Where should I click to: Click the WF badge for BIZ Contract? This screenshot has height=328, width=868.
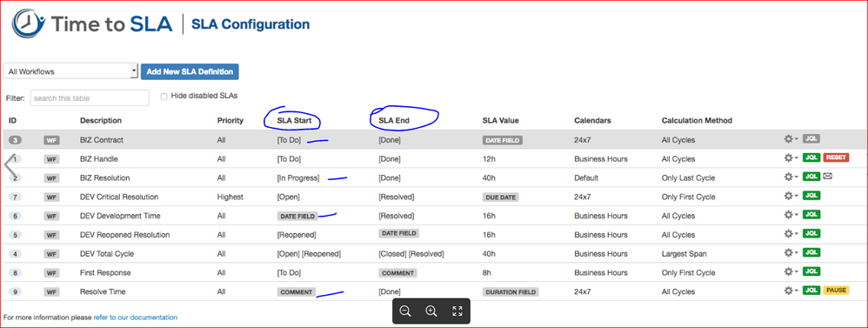(x=51, y=140)
